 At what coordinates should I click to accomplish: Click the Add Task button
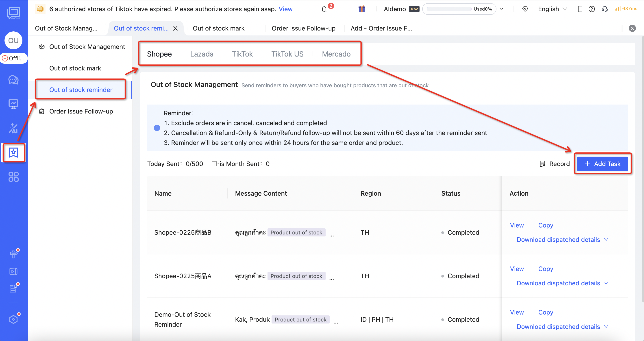[602, 164]
